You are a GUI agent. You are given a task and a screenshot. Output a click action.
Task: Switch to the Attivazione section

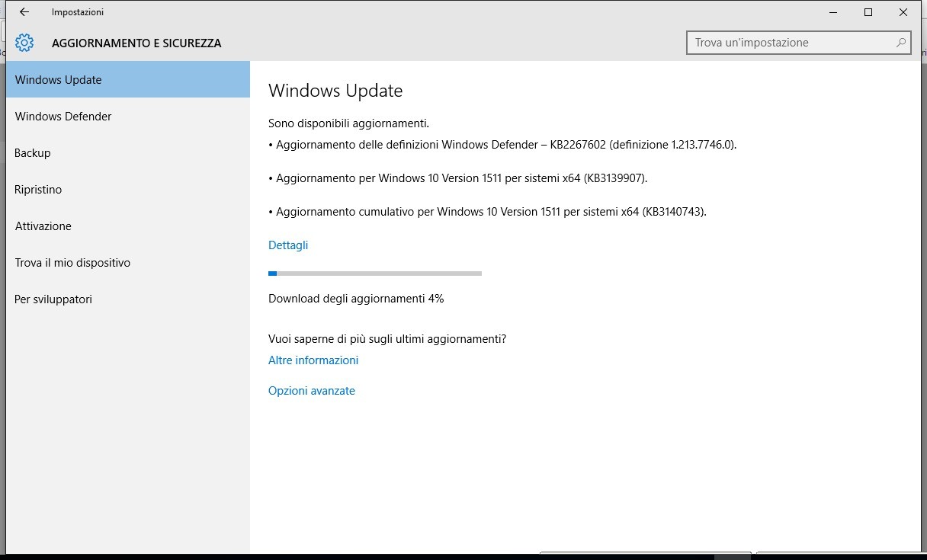click(x=43, y=226)
